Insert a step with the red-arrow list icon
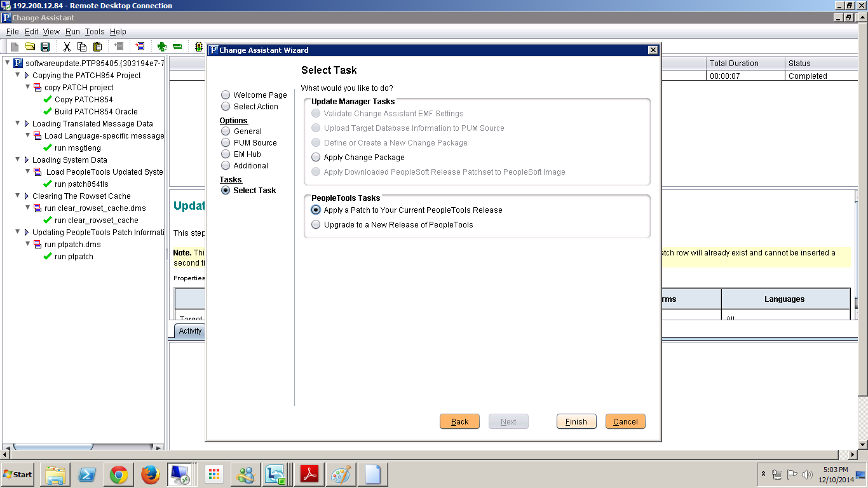Image resolution: width=868 pixels, height=488 pixels. click(x=140, y=46)
